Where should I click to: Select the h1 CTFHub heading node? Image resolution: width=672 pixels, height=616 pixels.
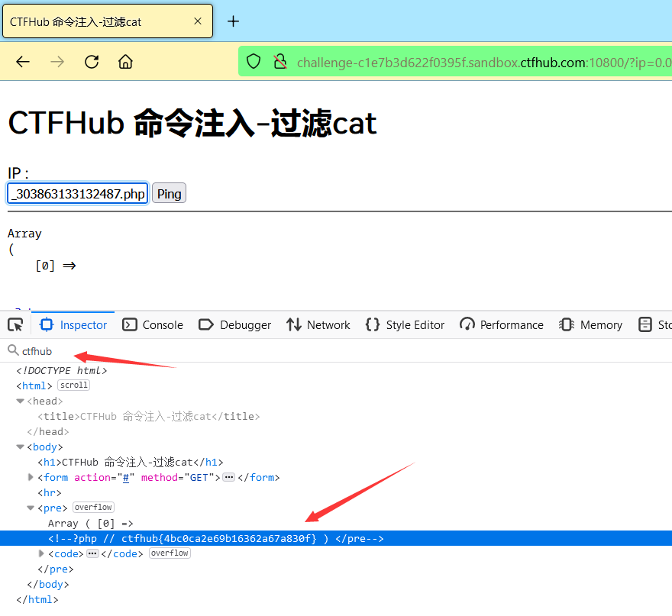point(131,463)
